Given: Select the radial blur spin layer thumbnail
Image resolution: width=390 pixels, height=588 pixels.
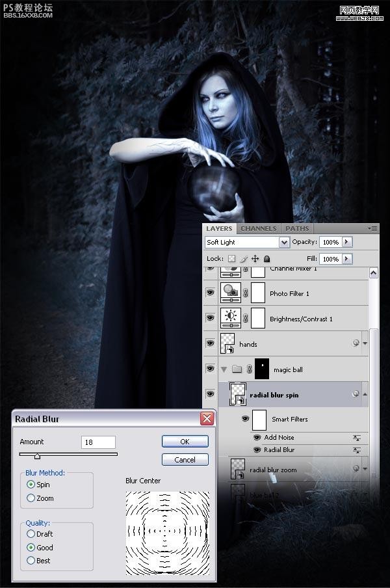Looking at the screenshot, I should [238, 395].
